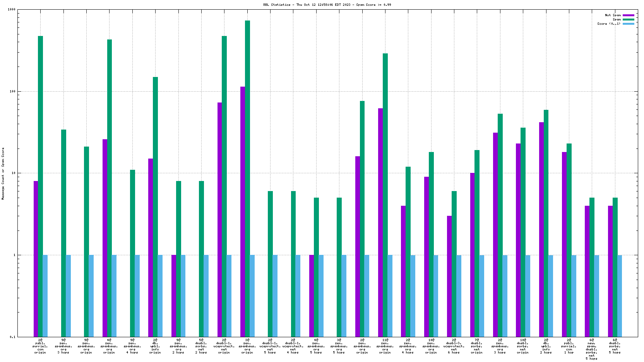Click the purple Not Spam legend swatch
The width and height of the screenshot is (644, 362).
click(628, 15)
